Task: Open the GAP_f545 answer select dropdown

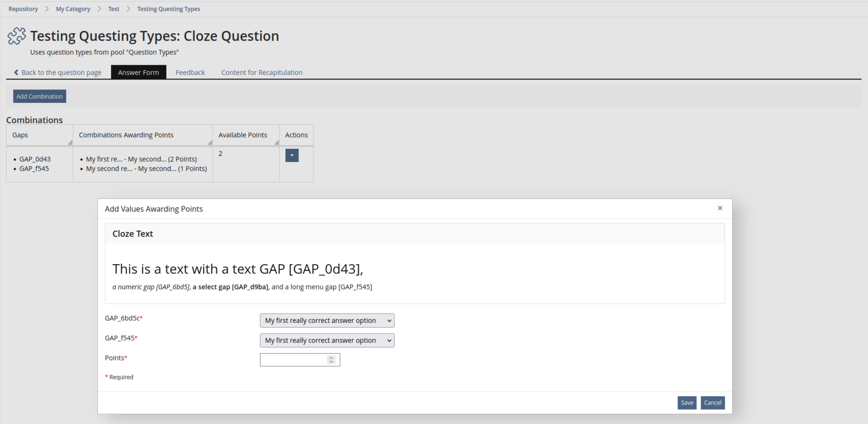Action: [327, 340]
